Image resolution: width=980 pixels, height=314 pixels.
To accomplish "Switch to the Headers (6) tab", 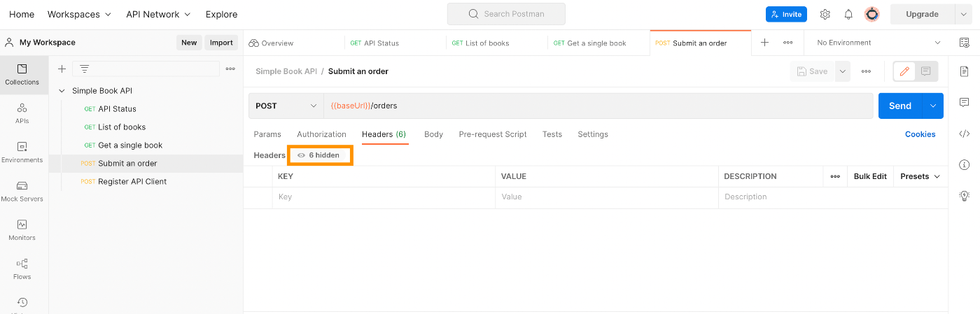I will (384, 134).
